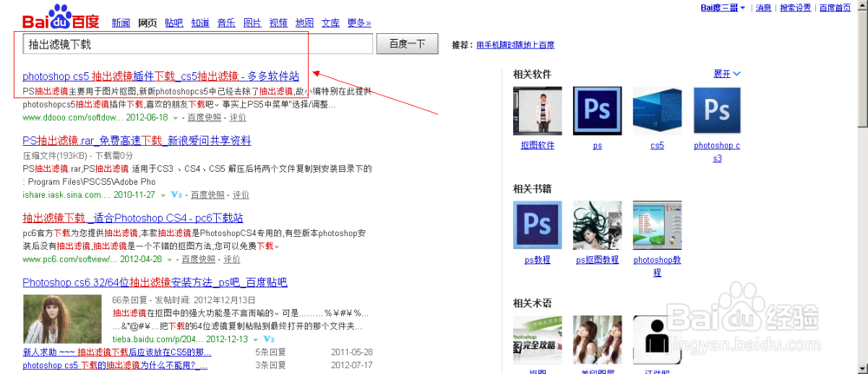The image size is (868, 374).
Task: Switch to the 新闻 tab
Action: tap(121, 23)
